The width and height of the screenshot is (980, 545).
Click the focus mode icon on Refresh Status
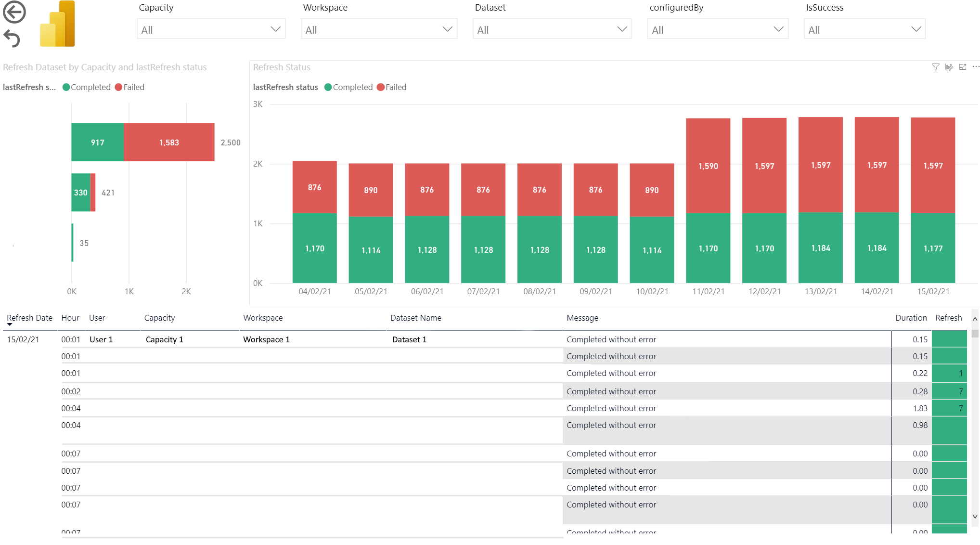[962, 67]
